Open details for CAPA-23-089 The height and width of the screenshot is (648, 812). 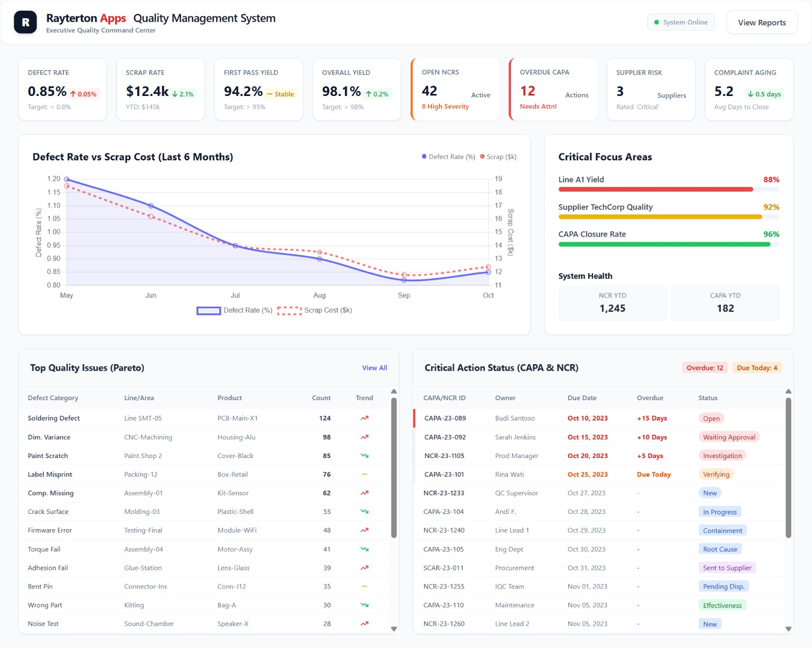pos(446,418)
